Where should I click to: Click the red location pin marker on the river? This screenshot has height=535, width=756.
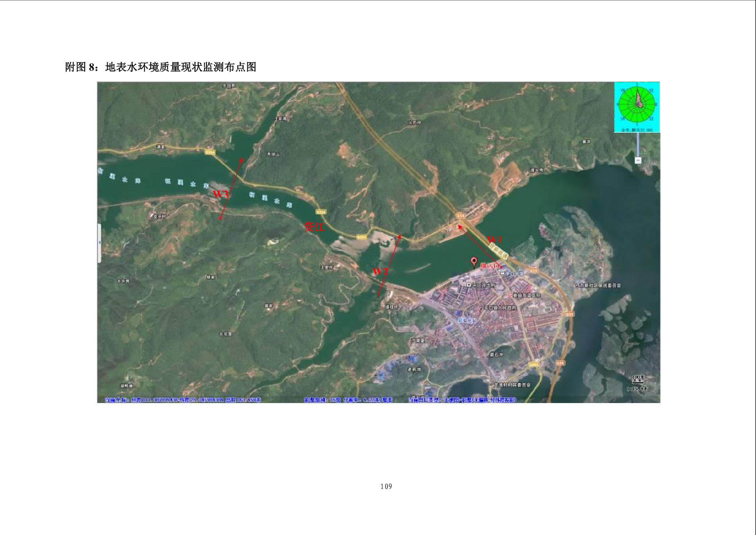pos(474,262)
